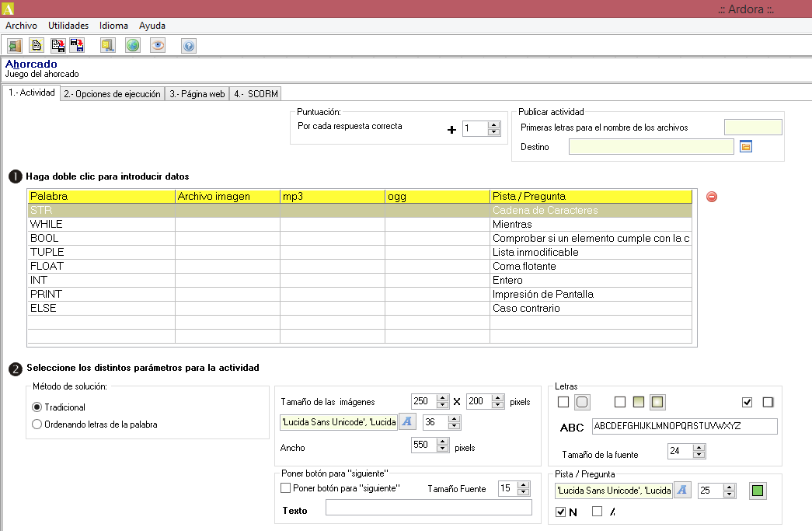Click the Pista / Pregunta font name field
The height and width of the screenshot is (531, 812).
tap(614, 491)
